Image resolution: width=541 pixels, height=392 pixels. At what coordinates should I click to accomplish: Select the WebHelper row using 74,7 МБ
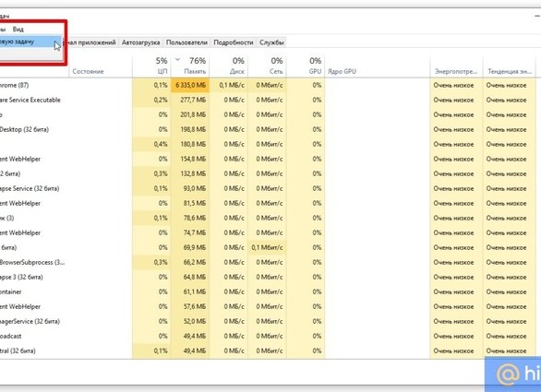(x=268, y=232)
